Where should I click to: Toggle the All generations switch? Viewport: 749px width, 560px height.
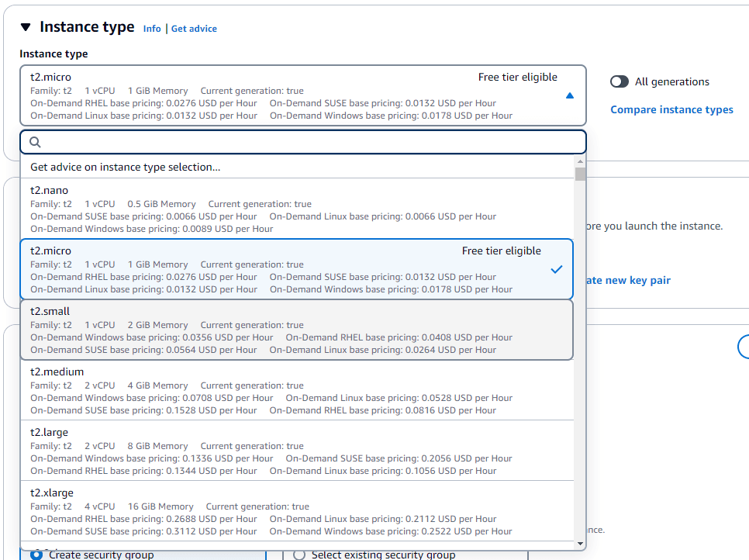[x=619, y=81]
